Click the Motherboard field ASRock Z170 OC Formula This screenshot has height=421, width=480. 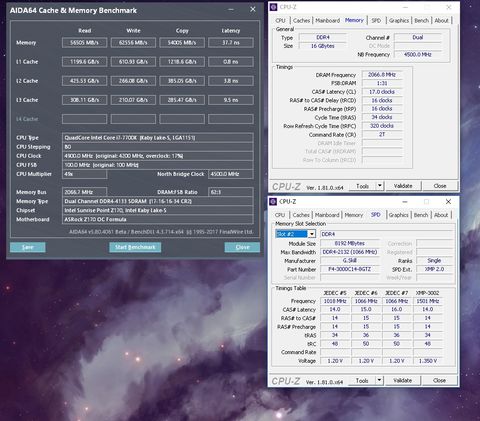pos(158,219)
